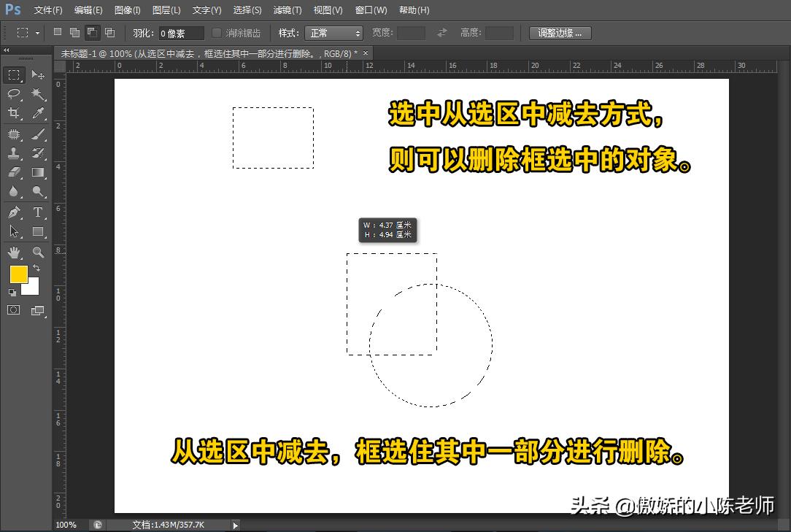The image size is (791, 532).
Task: Open the 滤镜 (Filter) menu
Action: (287, 9)
